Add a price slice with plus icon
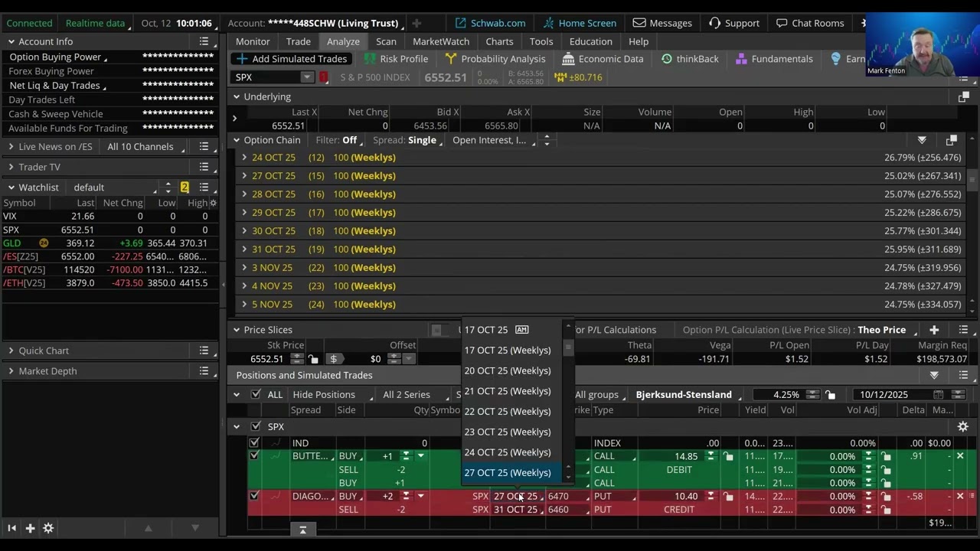Viewport: 980px width, 551px height. (x=934, y=330)
